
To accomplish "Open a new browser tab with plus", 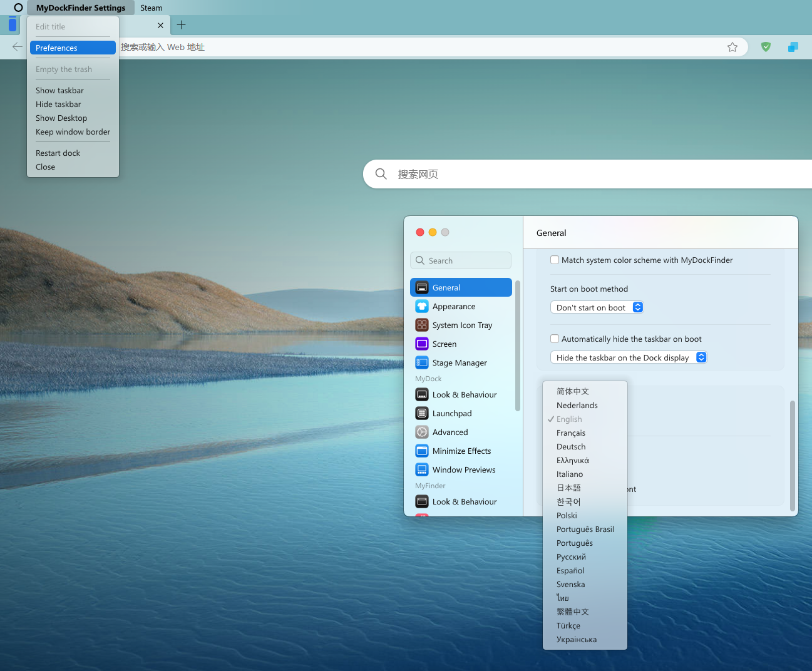I will 182,25.
